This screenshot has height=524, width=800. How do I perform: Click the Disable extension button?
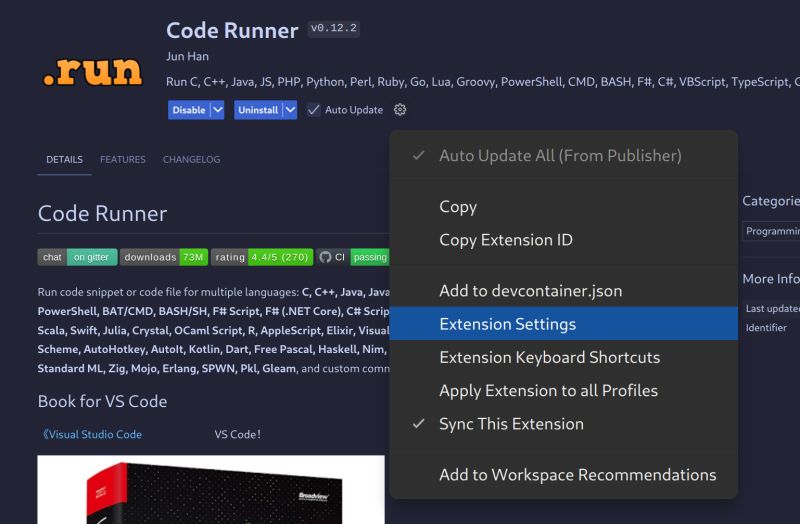[189, 110]
